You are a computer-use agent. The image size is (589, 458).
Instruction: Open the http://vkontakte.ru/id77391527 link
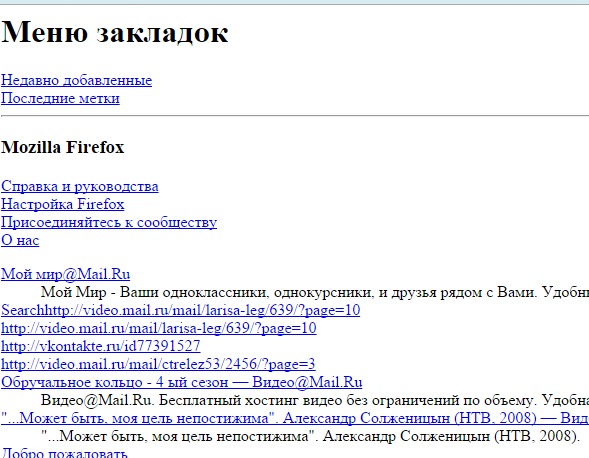101,346
